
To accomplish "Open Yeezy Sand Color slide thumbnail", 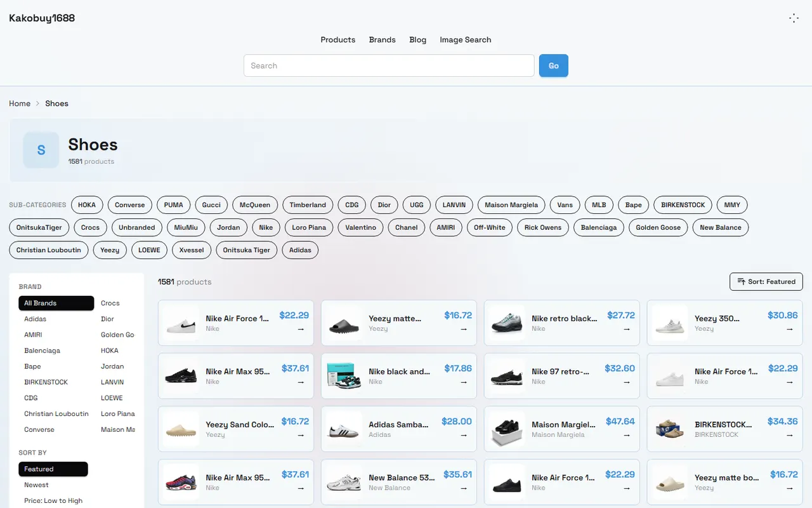I will pyautogui.click(x=181, y=429).
